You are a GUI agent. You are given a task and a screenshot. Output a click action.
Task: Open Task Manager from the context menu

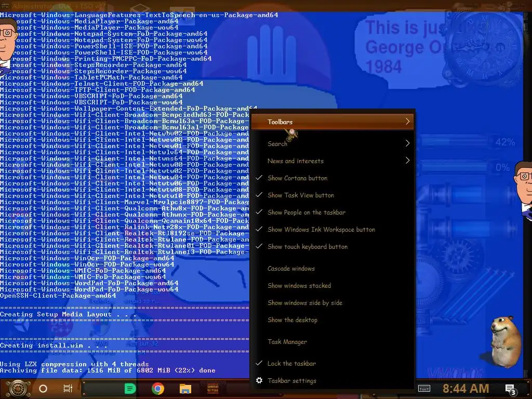tap(332, 342)
